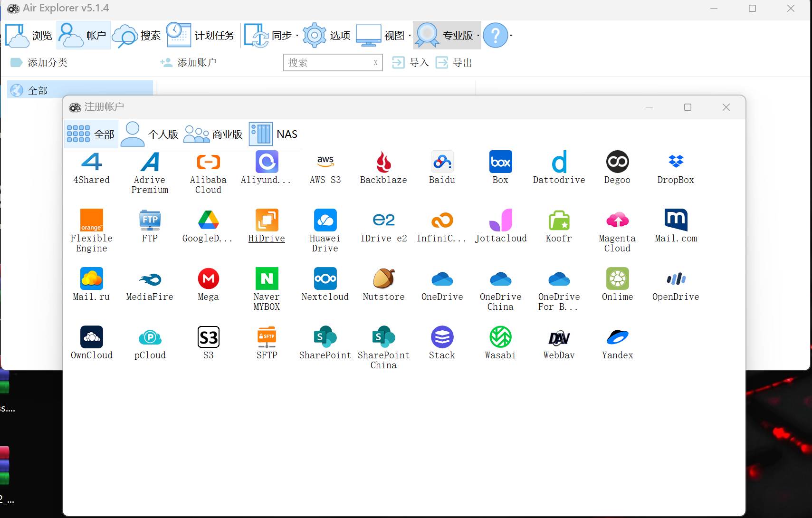Pick the pCloud service icon
This screenshot has height=518, width=812.
[150, 337]
